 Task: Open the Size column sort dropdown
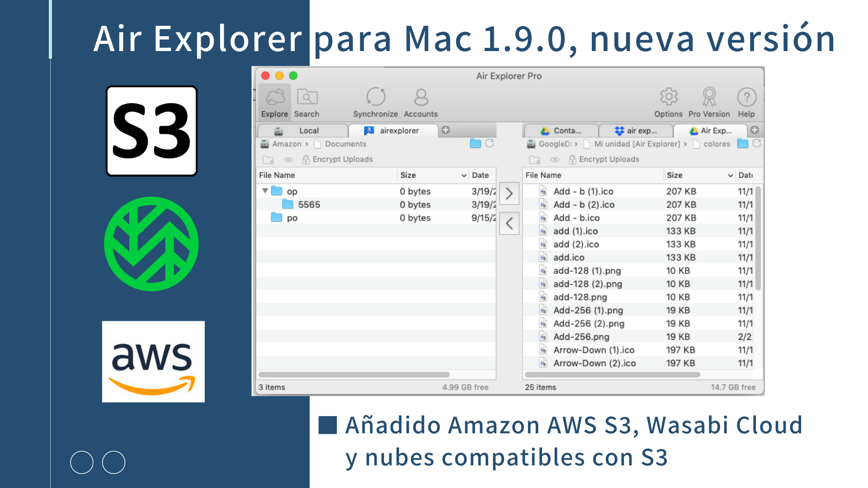click(463, 175)
